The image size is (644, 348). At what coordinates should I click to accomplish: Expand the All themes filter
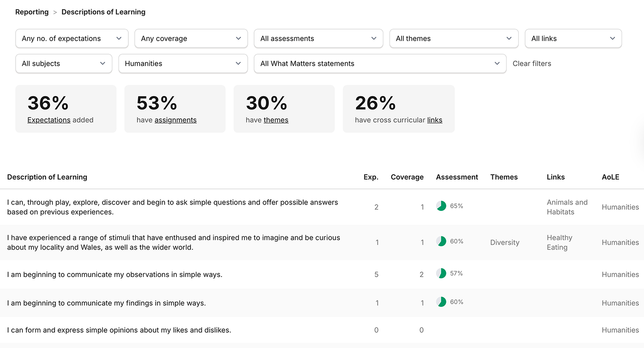(x=454, y=38)
